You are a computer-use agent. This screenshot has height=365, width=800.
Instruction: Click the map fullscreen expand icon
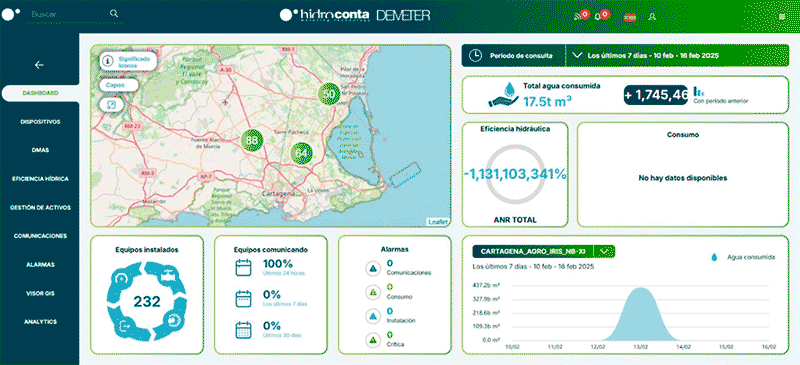point(112,105)
